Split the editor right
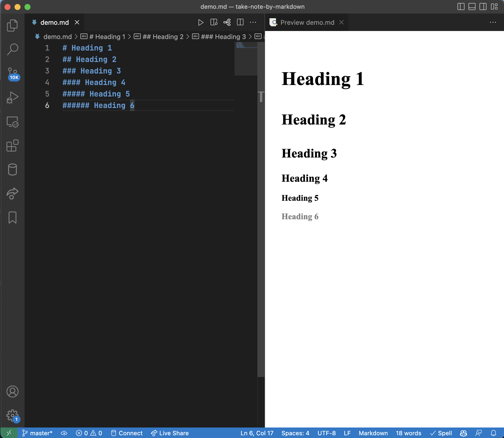 click(240, 22)
